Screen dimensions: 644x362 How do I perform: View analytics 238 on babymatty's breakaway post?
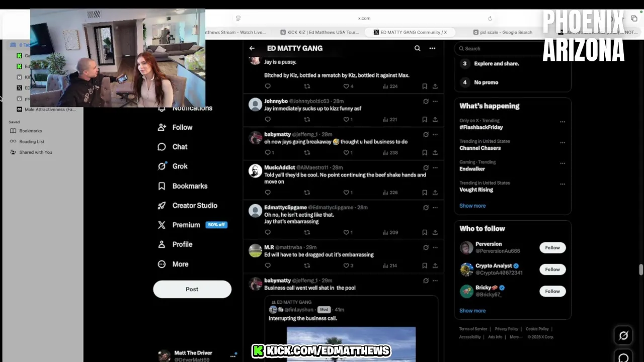click(390, 153)
